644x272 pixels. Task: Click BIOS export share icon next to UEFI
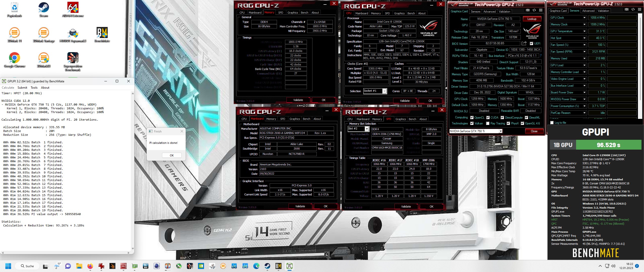tap(524, 43)
